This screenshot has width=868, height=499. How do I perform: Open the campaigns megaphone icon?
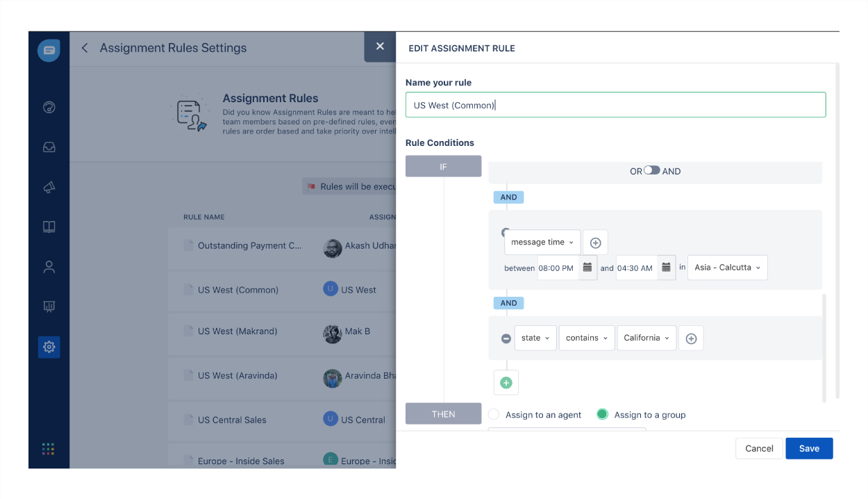(49, 187)
